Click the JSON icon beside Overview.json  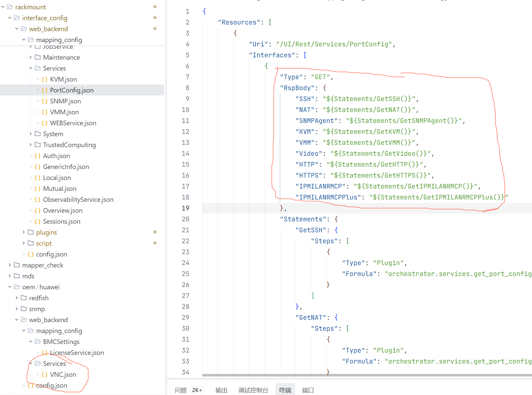point(37,211)
